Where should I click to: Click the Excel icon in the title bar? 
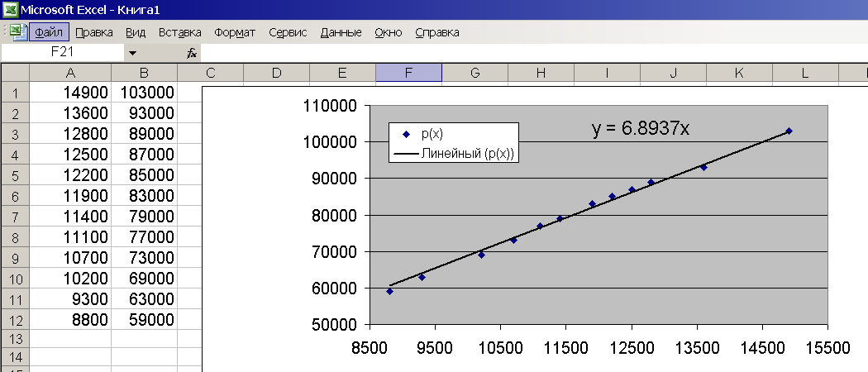(11, 9)
